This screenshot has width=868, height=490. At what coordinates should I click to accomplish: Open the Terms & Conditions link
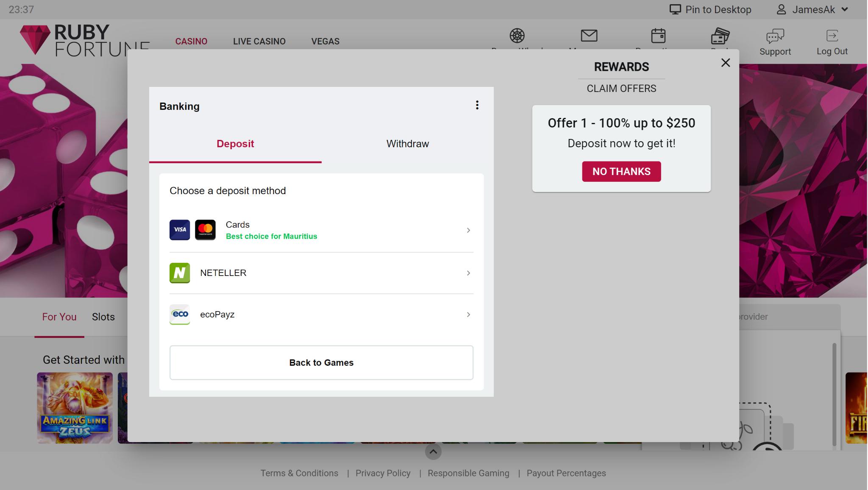[x=299, y=473]
